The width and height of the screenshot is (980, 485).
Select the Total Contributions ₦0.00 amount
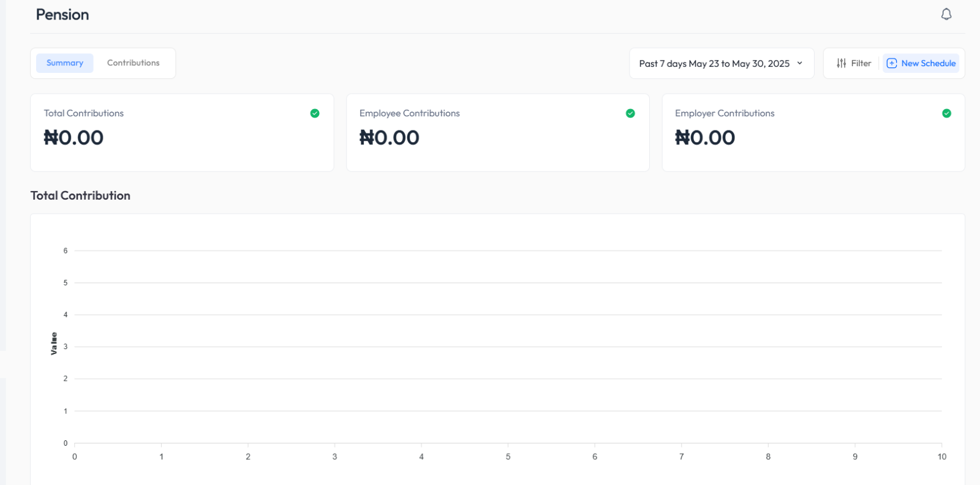point(74,138)
